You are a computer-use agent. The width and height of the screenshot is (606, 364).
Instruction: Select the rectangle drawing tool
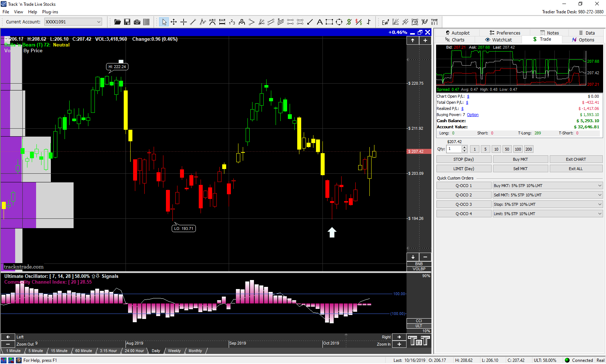pos(329,22)
